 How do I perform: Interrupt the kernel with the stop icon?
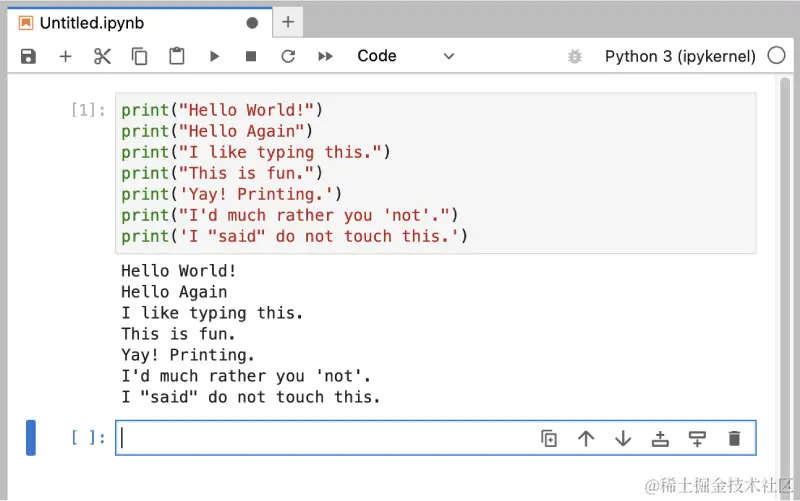pyautogui.click(x=251, y=56)
